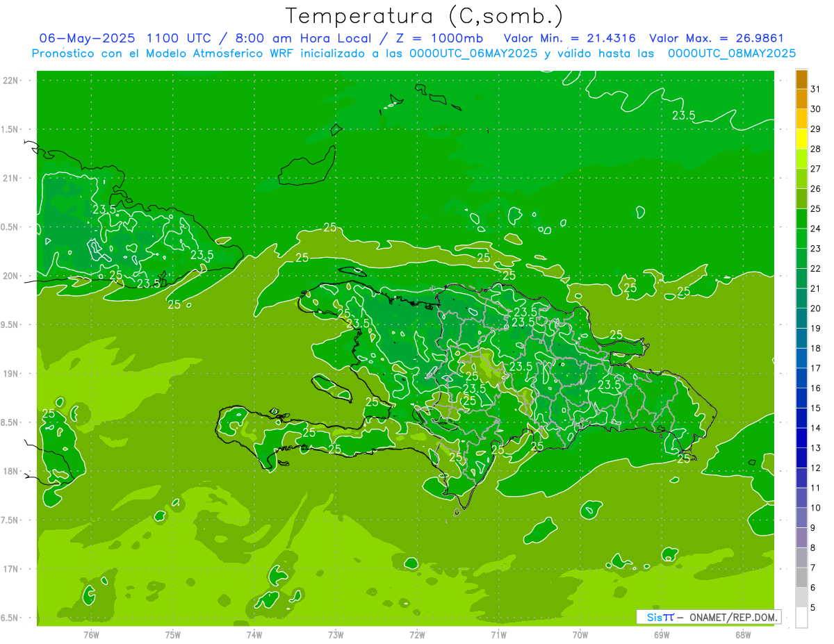Click the colorbar swatch between 24 and 25
The width and height of the screenshot is (834, 644).
[x=801, y=219]
